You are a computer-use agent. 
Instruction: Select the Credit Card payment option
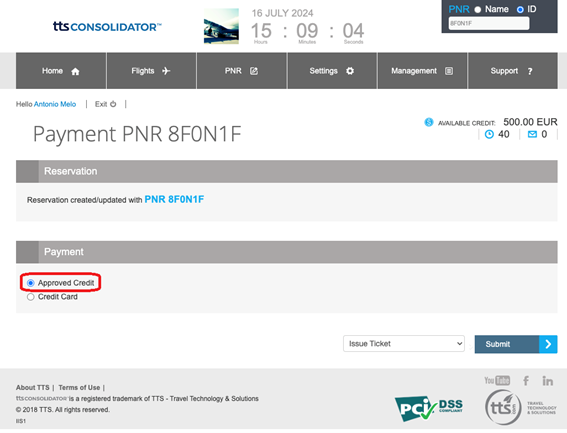click(x=31, y=297)
